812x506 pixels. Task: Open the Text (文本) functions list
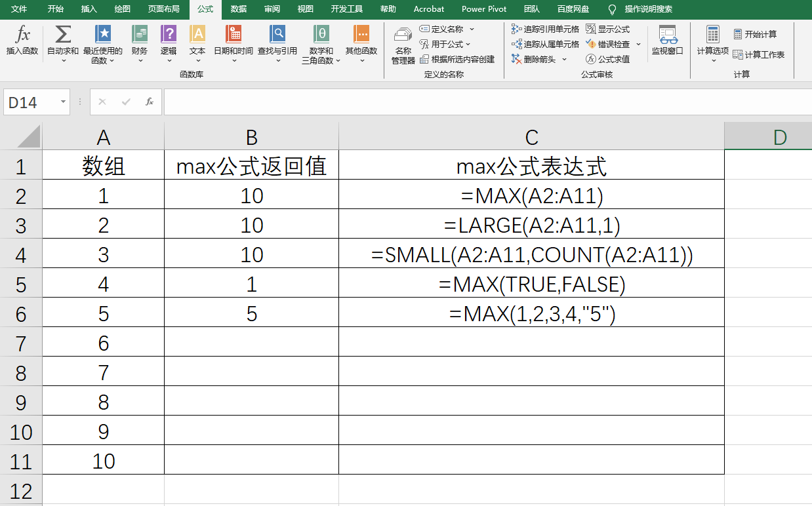[x=197, y=45]
